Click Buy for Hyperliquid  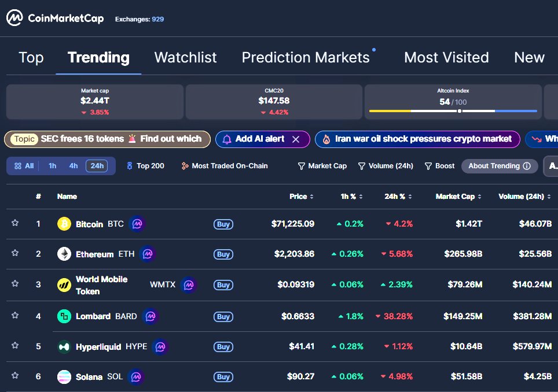tap(223, 347)
